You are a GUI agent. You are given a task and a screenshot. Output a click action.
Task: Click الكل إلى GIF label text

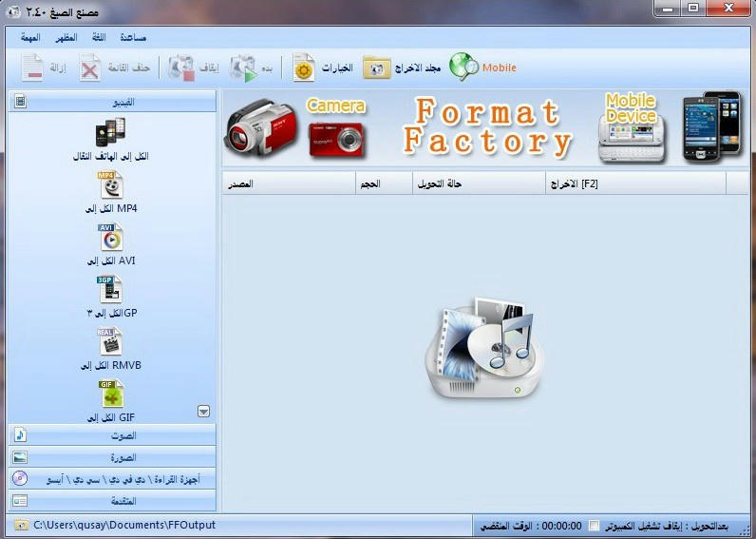111,417
